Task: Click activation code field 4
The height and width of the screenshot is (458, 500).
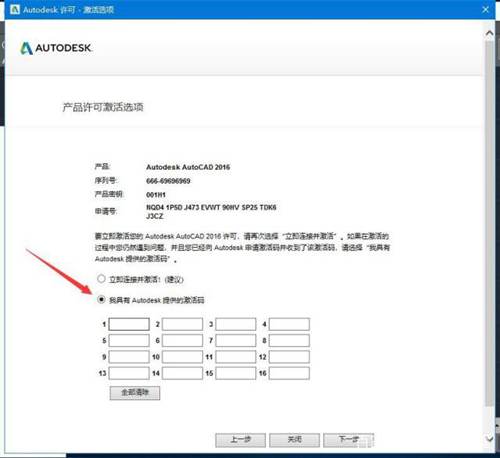Action: (289, 324)
